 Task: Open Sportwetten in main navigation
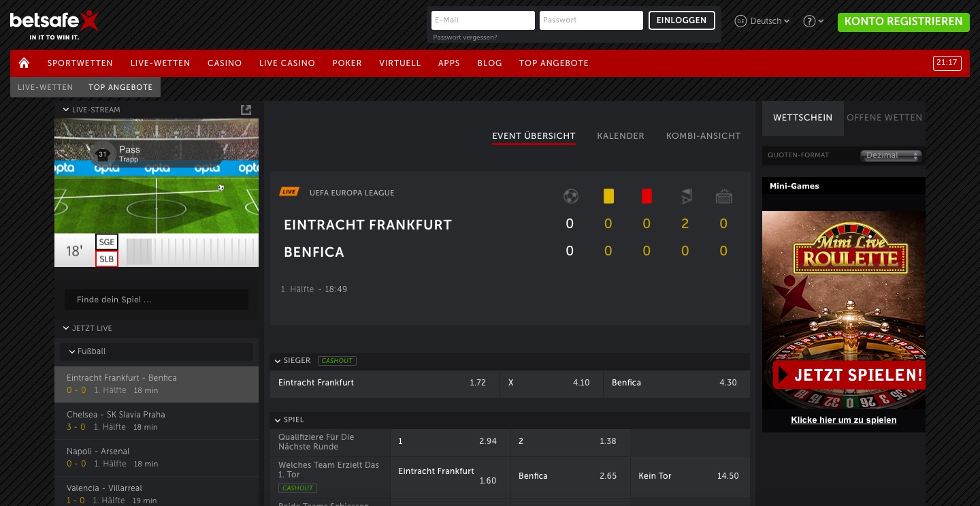80,63
